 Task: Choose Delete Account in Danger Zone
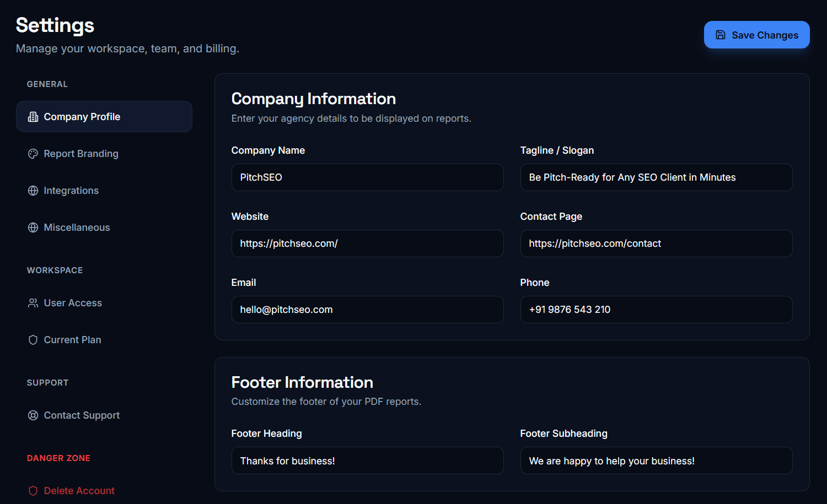[x=104, y=491]
